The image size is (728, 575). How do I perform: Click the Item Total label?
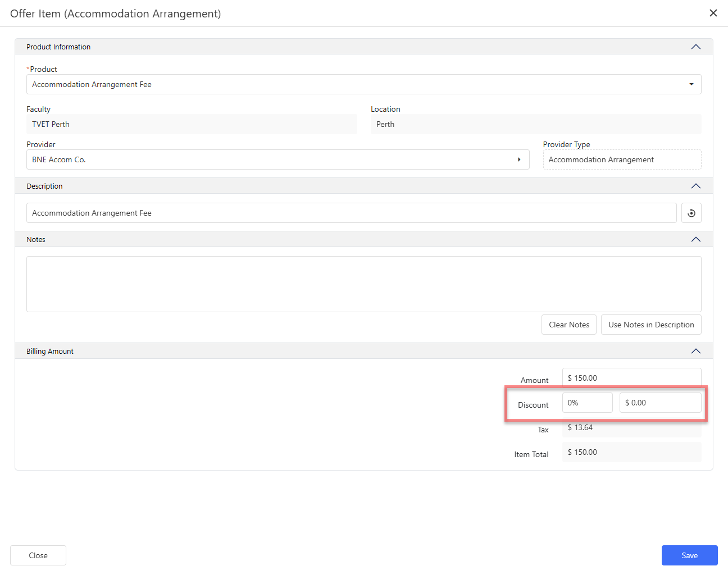(531, 454)
